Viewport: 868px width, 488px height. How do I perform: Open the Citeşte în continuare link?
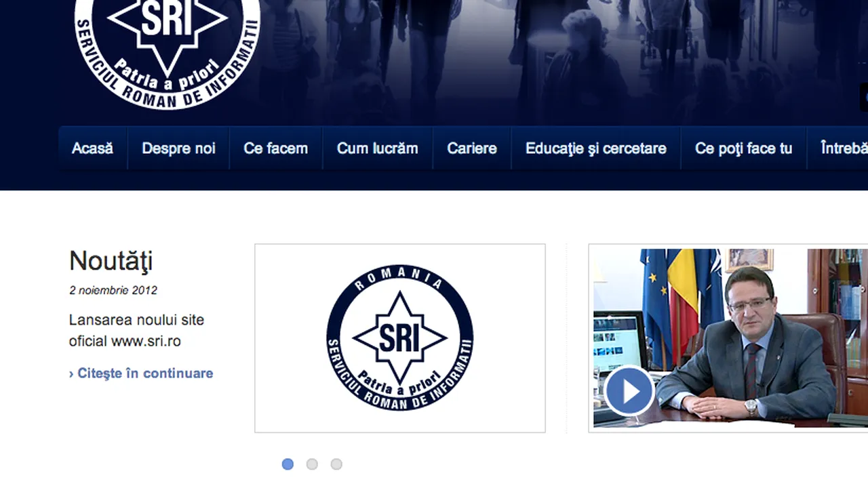(146, 373)
